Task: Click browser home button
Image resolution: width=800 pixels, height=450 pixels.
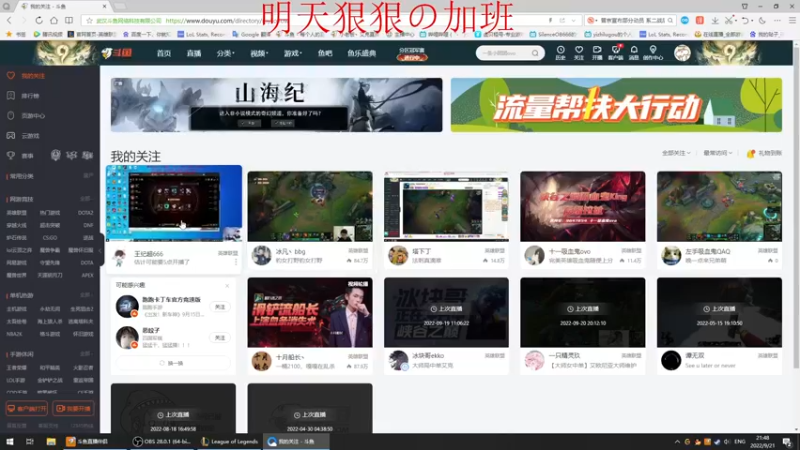Action: 54,20
